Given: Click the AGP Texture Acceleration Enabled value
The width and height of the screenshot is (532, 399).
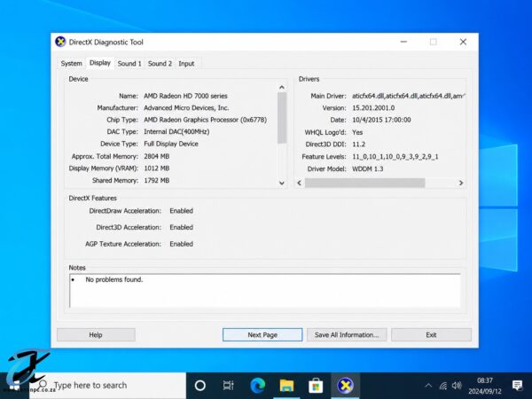Looking at the screenshot, I should [x=181, y=244].
